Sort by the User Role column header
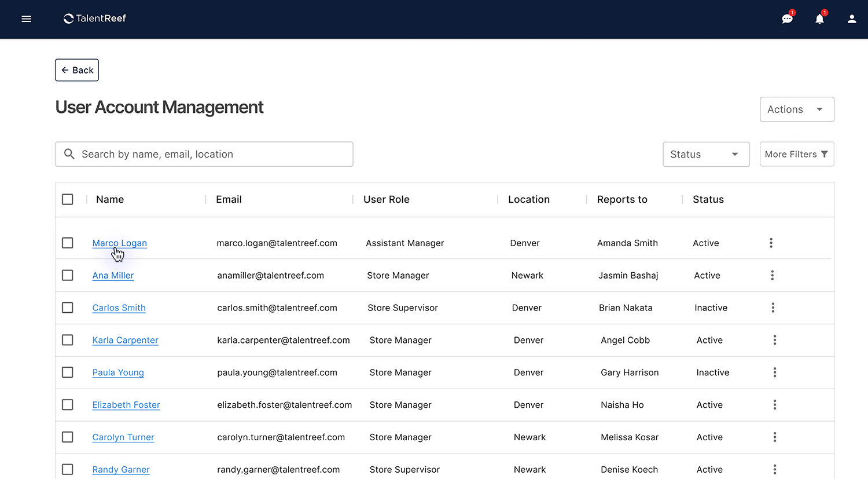Screen dimensions: 868x479 [x=387, y=199]
